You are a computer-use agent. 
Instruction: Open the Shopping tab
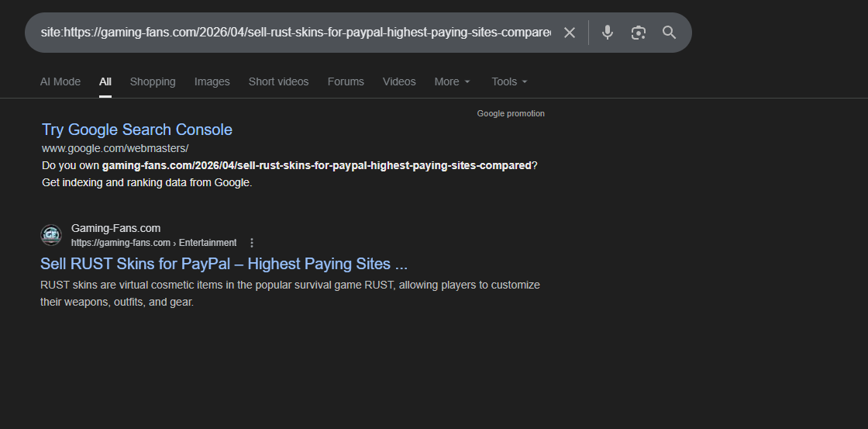click(153, 81)
